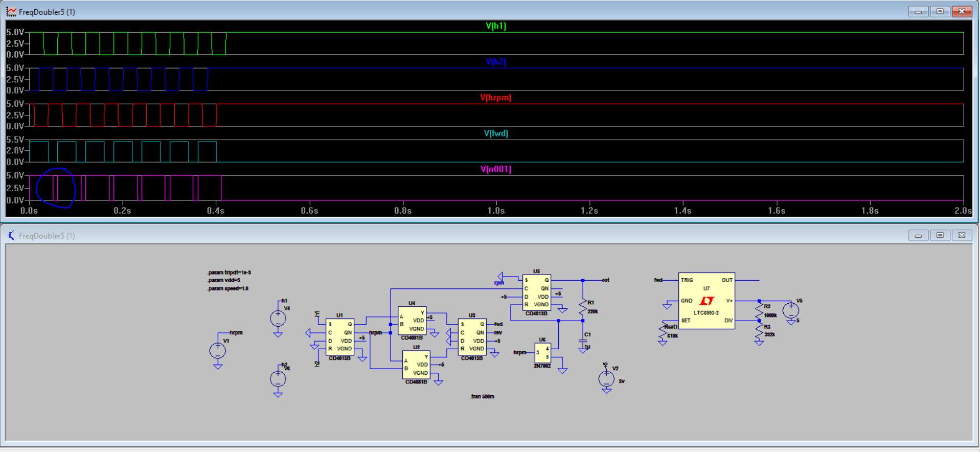Select the V(hrpm) trace label
Screen dimensions: 980x452
coord(496,98)
